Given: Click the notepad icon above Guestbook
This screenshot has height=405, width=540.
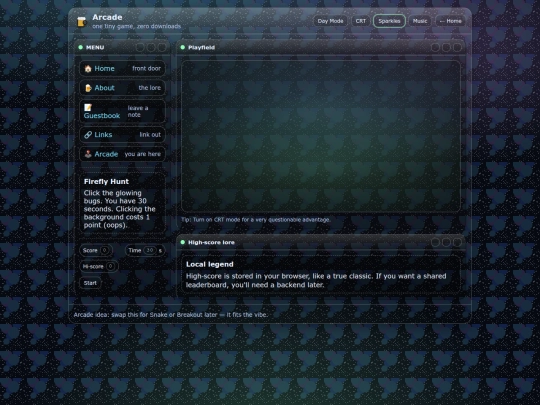Looking at the screenshot, I should coord(88,107).
